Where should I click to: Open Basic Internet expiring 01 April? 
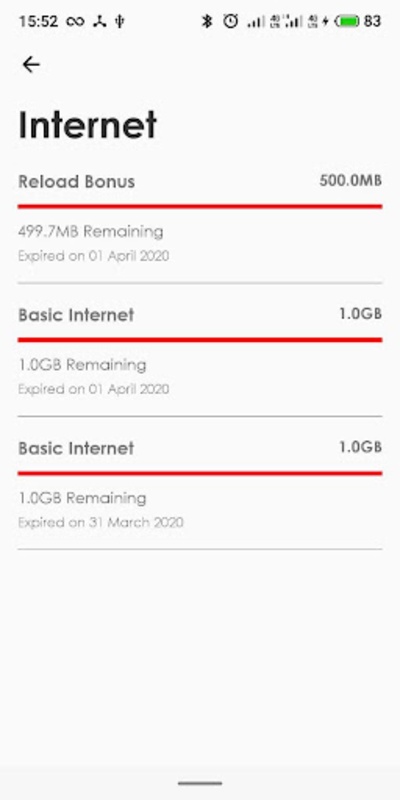coord(200,352)
